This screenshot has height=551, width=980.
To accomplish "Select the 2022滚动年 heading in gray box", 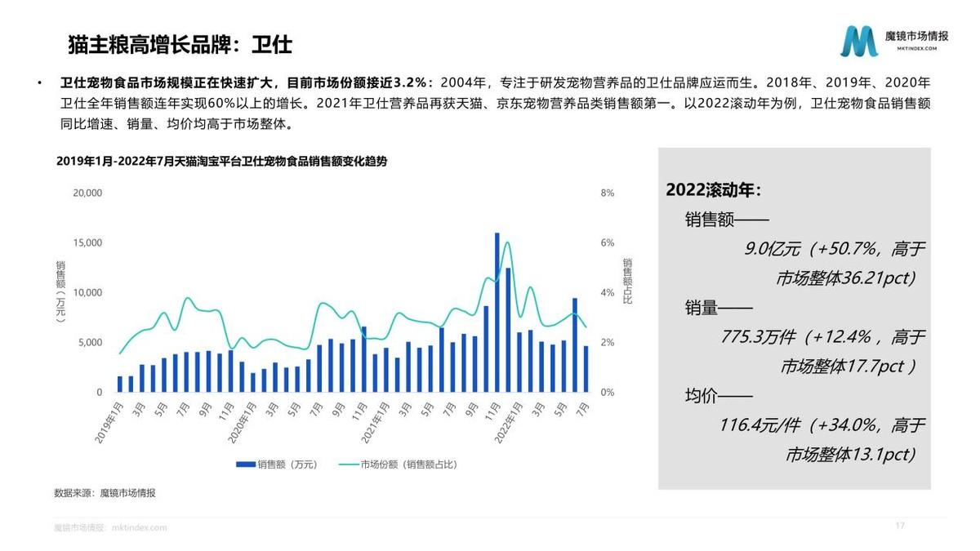I will (x=714, y=189).
